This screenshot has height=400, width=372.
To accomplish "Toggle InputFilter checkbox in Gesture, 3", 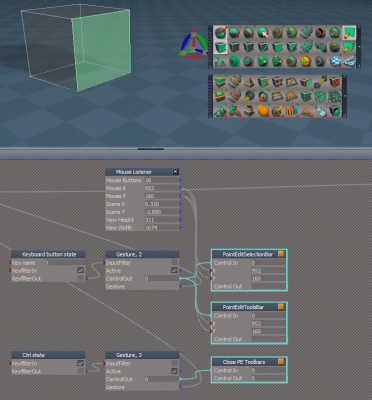I will pyautogui.click(x=174, y=363).
